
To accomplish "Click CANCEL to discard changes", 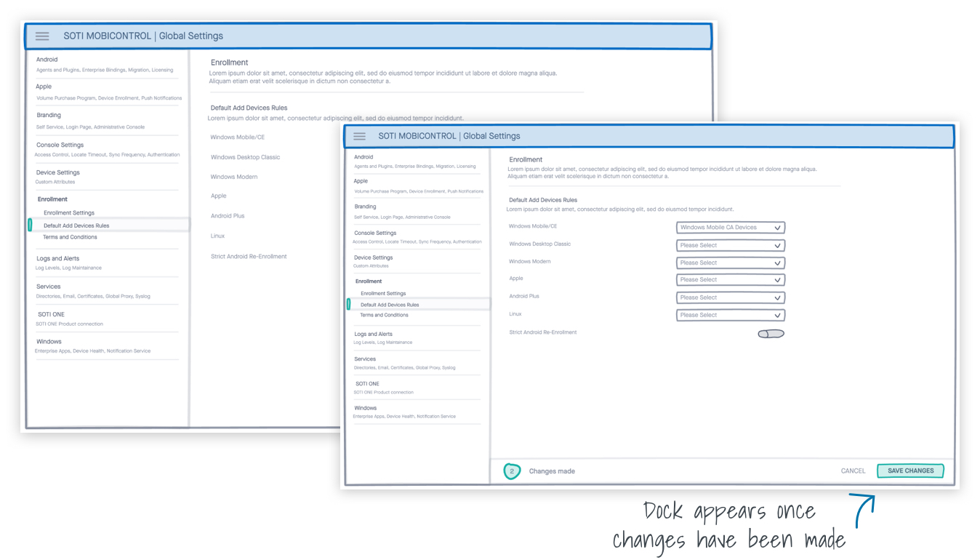I will (x=852, y=471).
